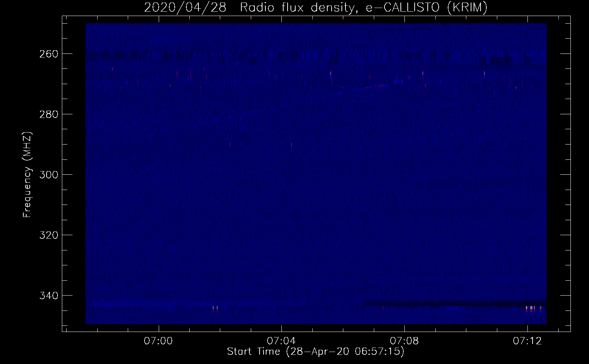The width and height of the screenshot is (589, 364).
Task: Click the 07:12 time tick label
Action: (x=527, y=341)
